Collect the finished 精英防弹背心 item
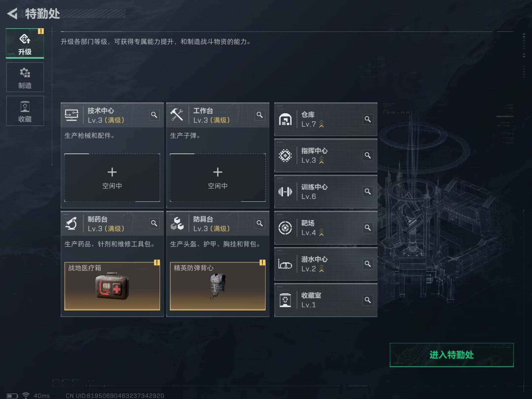Viewport: 532px width, 399px height. click(218, 286)
